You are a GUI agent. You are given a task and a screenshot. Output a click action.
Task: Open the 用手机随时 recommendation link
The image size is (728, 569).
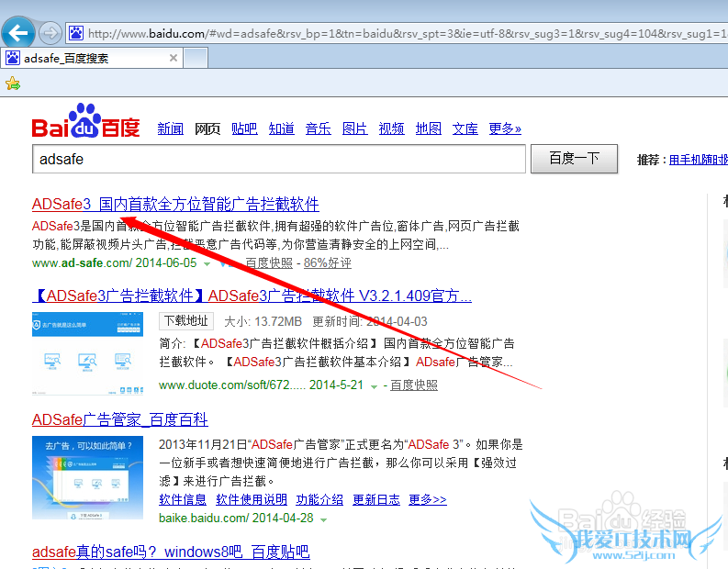point(699,160)
